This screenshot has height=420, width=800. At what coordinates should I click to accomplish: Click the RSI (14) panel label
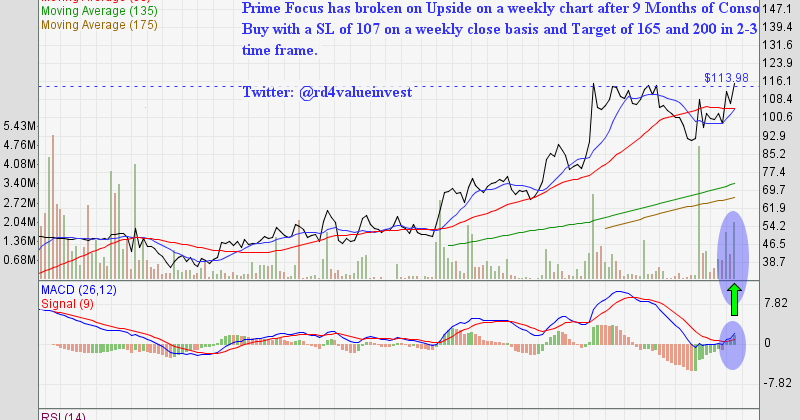(x=64, y=416)
